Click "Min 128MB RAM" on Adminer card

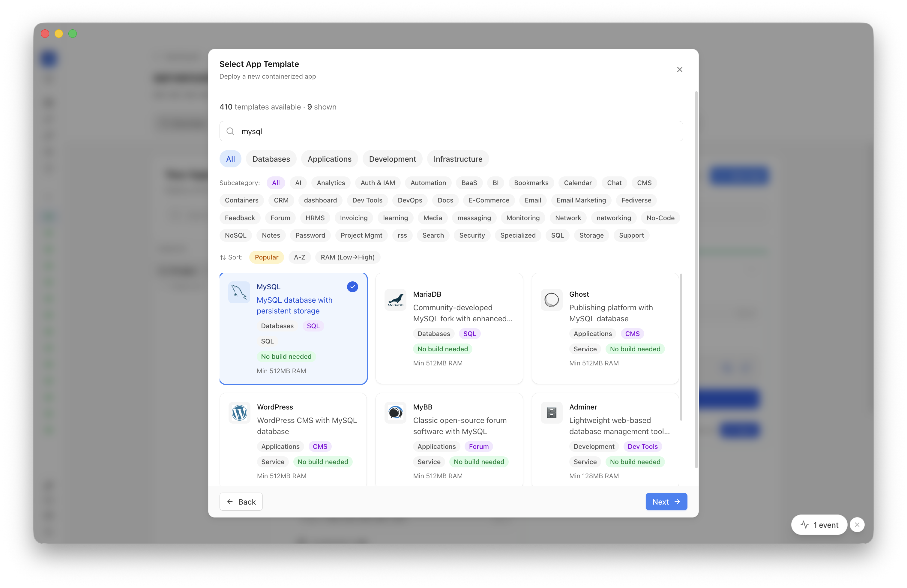click(594, 476)
